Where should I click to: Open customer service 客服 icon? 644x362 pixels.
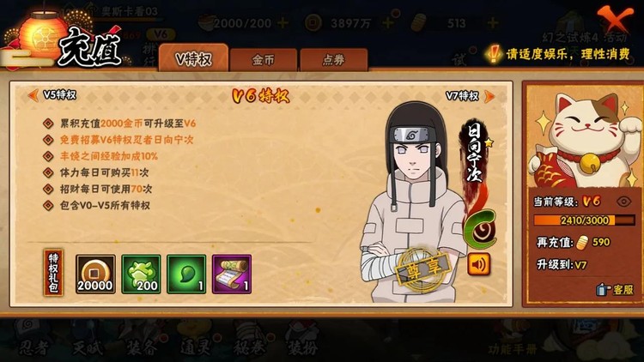pos(615,289)
